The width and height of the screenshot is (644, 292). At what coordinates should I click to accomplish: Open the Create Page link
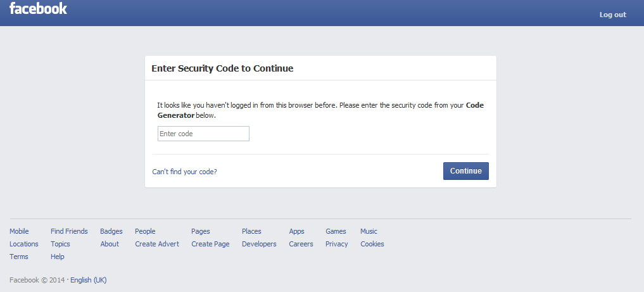pyautogui.click(x=210, y=244)
